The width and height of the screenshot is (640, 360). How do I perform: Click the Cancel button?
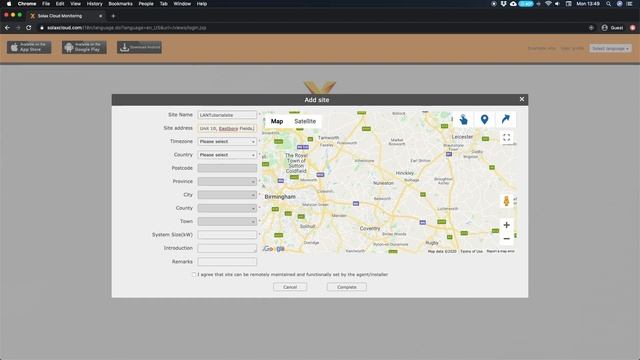tap(290, 287)
